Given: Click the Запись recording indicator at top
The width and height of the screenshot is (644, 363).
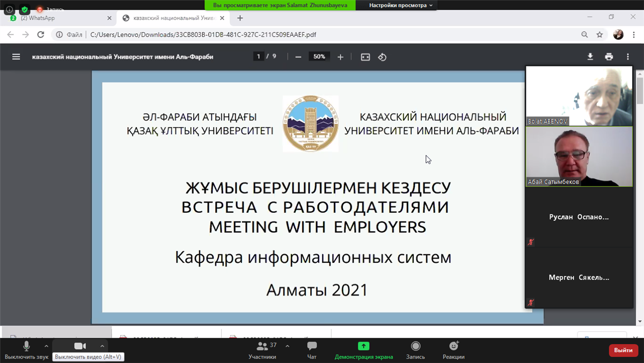Looking at the screenshot, I should coord(50,9).
